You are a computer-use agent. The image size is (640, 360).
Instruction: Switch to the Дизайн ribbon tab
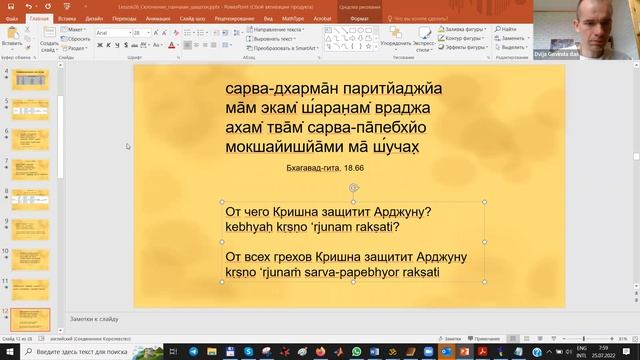pos(94,19)
